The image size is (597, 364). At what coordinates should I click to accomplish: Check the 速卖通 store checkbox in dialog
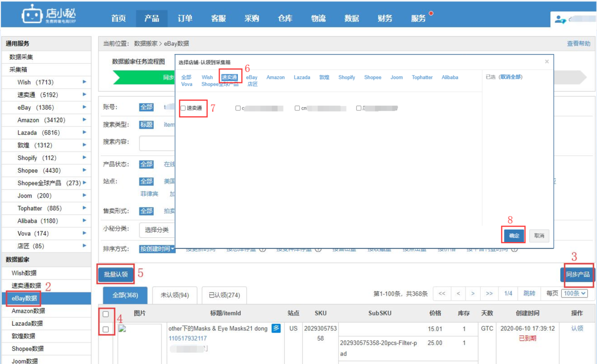click(x=183, y=108)
